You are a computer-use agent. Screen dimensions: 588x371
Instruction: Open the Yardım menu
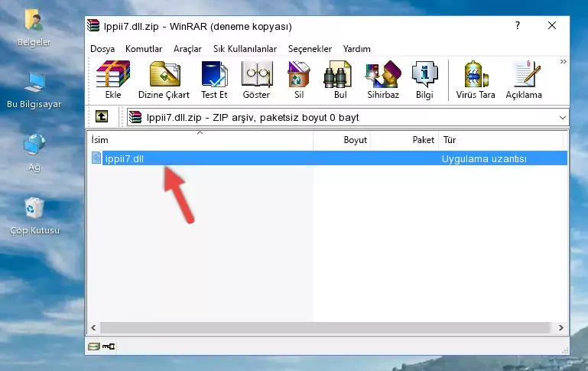(x=356, y=49)
